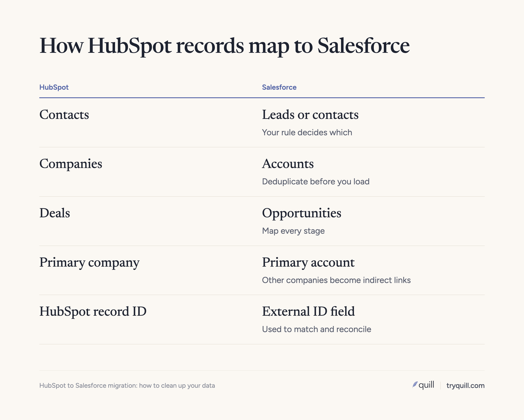Click the Leads or contacts cell
This screenshot has height=420, width=524.
click(310, 115)
